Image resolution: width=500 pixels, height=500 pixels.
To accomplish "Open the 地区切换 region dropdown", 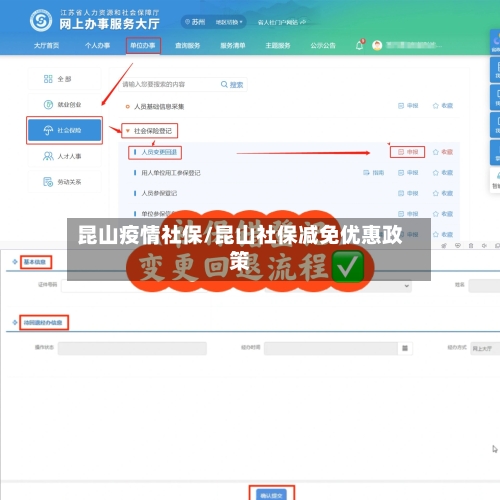I will pos(229,22).
